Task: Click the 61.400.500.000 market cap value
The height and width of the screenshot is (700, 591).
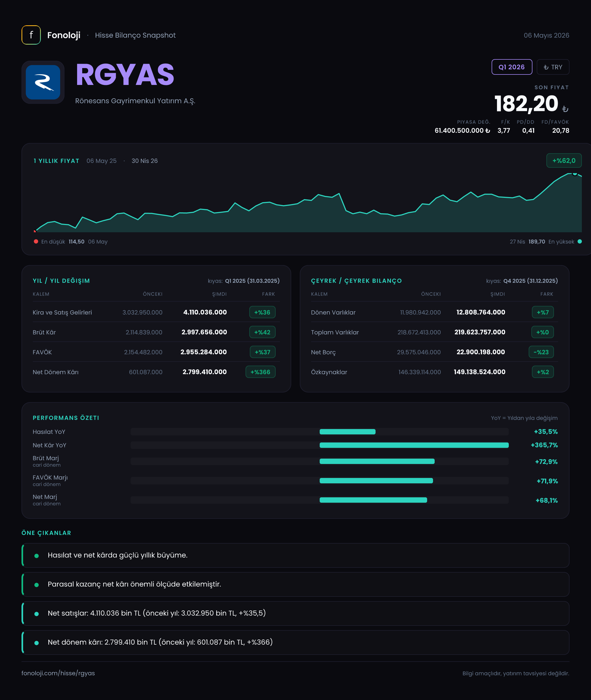Action: 462,130
